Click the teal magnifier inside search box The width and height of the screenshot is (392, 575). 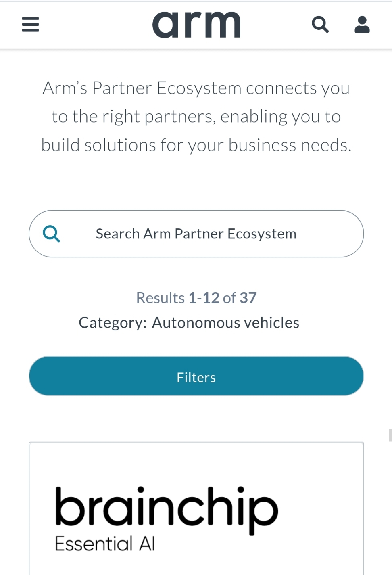coord(51,234)
